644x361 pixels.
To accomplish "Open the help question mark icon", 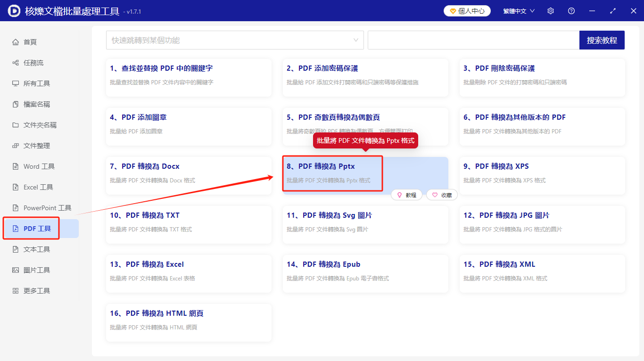I will pos(571,11).
